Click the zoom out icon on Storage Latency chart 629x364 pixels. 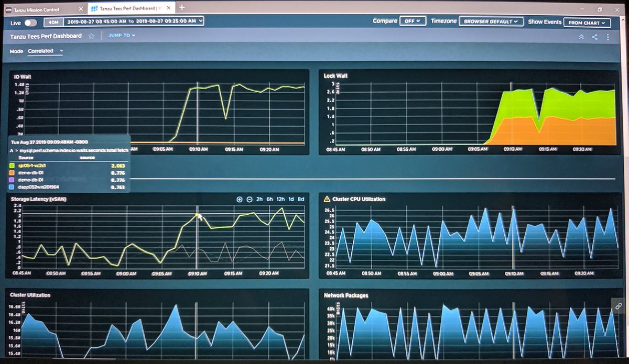(250, 200)
